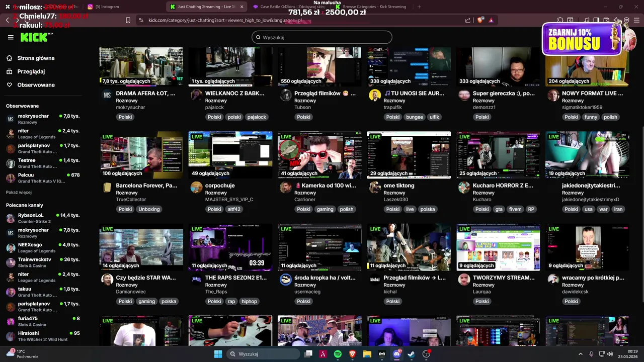Image resolution: width=644 pixels, height=362 pixels.
Task: Select the fivem tag
Action: 515,209
